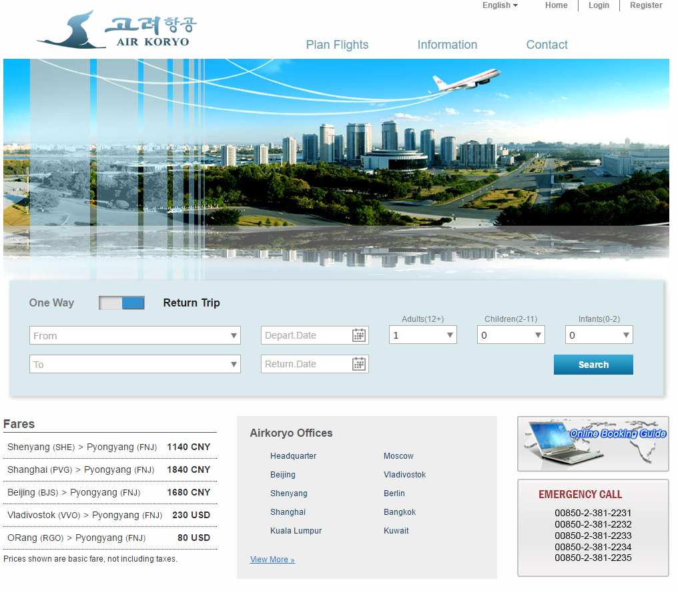Open the Contact menu
The height and width of the screenshot is (597, 700).
547,45
